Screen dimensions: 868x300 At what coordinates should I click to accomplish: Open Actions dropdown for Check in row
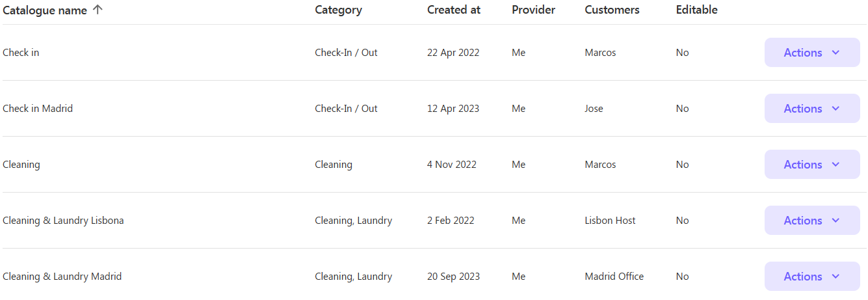click(812, 53)
